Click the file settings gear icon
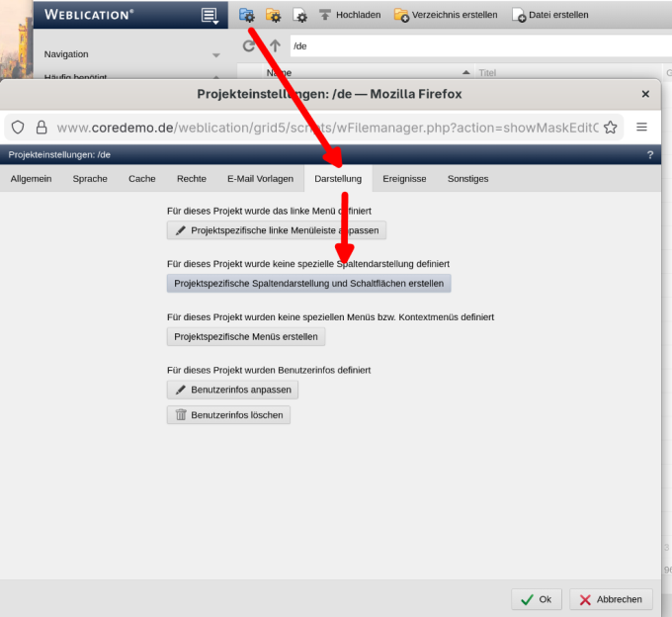 299,15
